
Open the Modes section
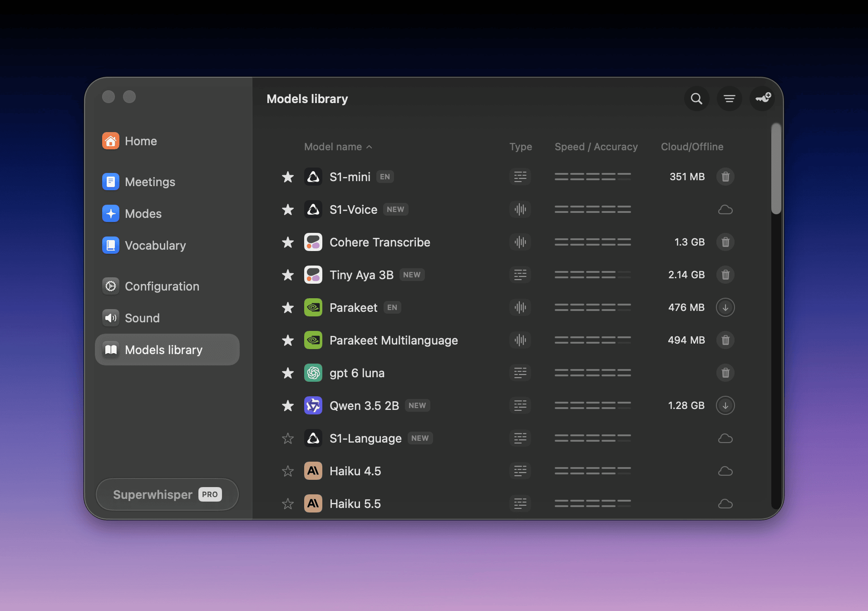pos(167,214)
